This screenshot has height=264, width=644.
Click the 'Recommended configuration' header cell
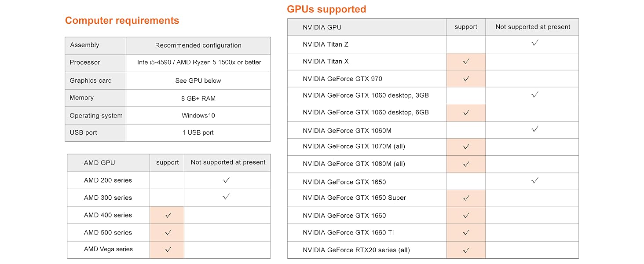pos(198,45)
